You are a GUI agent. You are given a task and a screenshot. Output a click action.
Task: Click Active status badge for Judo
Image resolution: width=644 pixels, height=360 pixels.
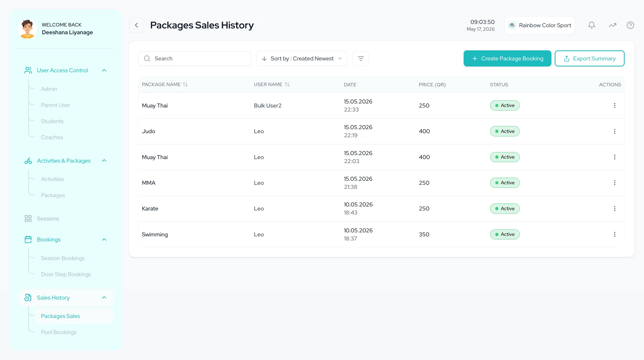pyautogui.click(x=505, y=131)
